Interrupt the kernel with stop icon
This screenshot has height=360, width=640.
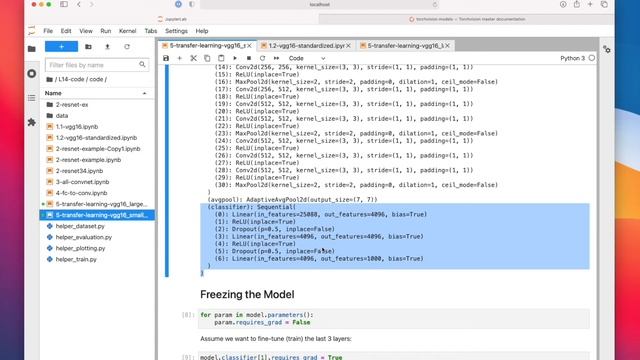click(249, 58)
